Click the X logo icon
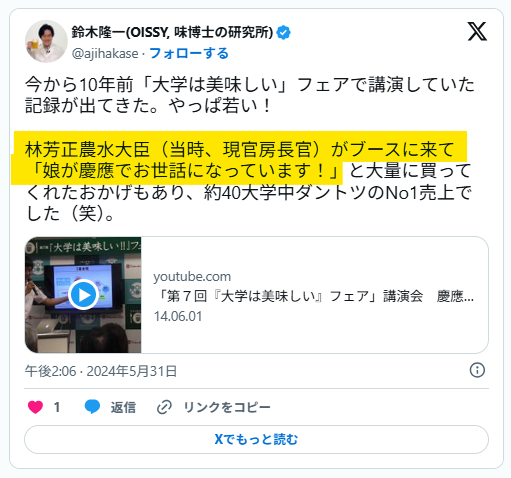511x478 pixels. click(477, 32)
